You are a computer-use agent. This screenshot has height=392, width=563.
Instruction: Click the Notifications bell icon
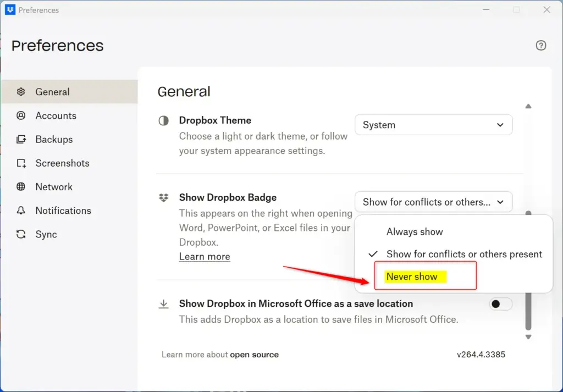(21, 211)
